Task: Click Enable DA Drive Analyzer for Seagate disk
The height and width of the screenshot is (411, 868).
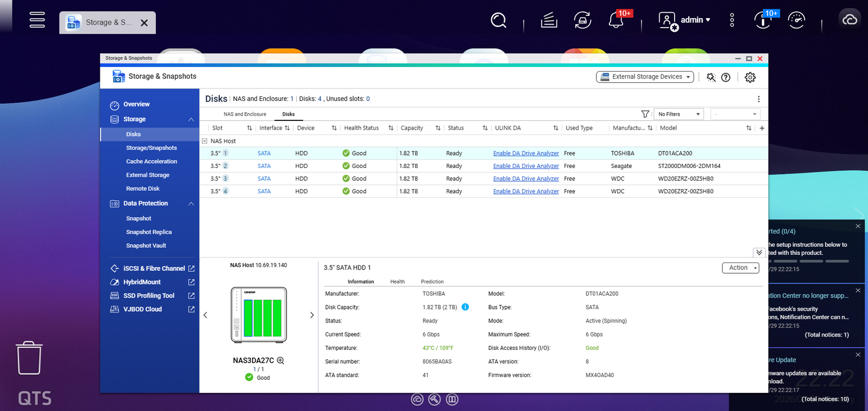Action: [x=526, y=166]
